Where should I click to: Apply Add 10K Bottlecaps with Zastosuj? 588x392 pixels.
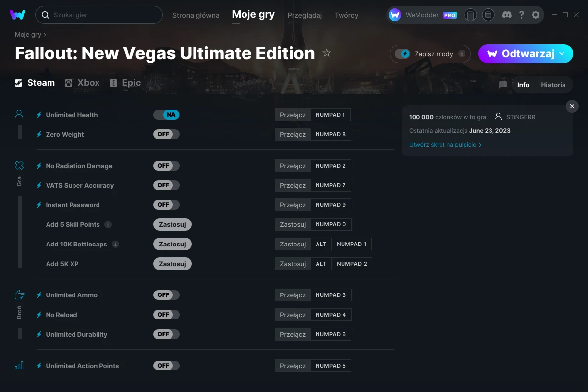[172, 244]
